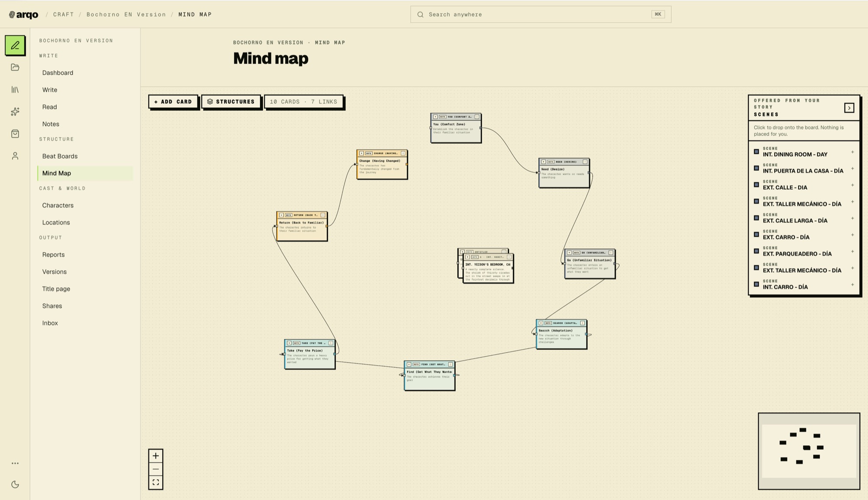This screenshot has width=868, height=500.
Task: Open the Search (Adaptation) card menu
Action: 582,323
